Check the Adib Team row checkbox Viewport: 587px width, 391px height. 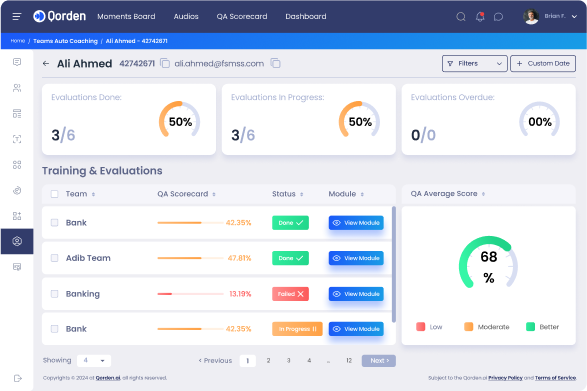[54, 258]
